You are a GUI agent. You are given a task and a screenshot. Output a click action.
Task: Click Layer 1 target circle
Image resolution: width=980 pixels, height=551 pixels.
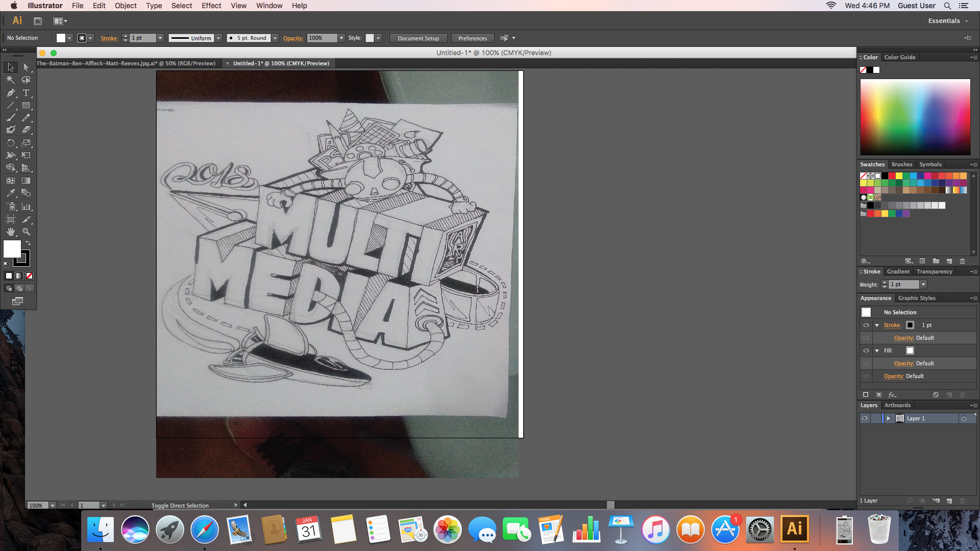(964, 418)
